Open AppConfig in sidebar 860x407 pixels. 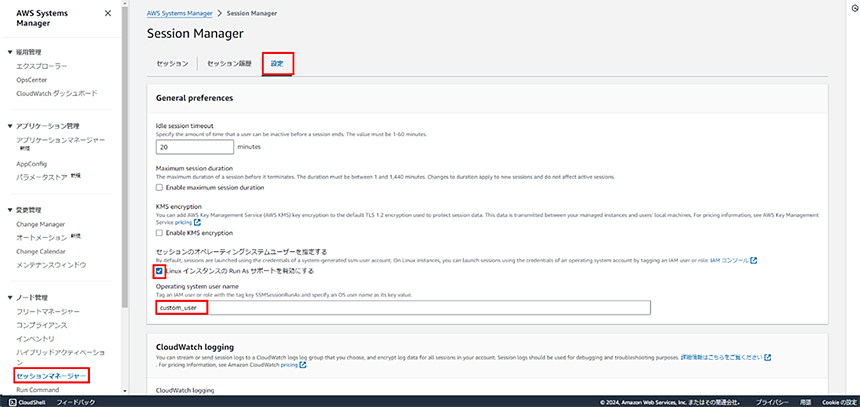32,164
